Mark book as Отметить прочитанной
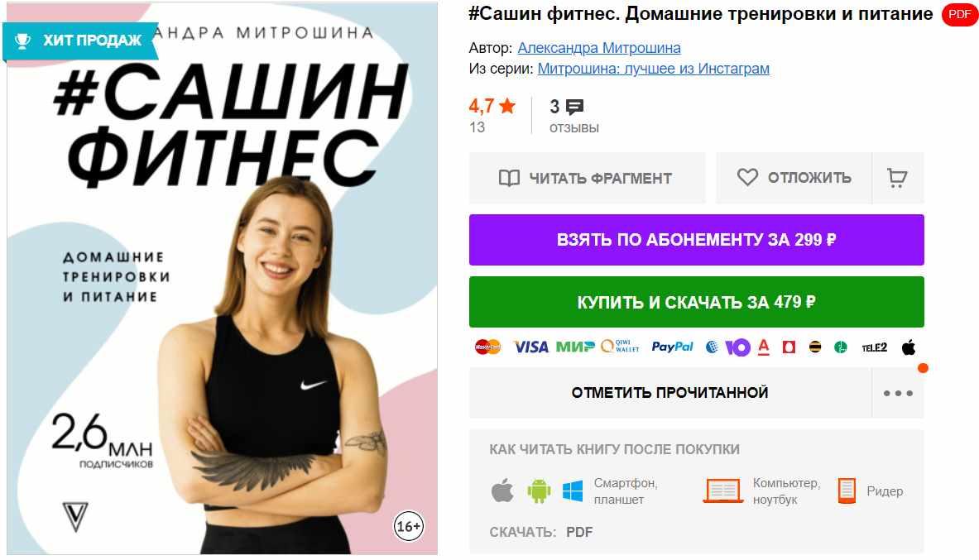The width and height of the screenshot is (979, 560). coord(670,393)
